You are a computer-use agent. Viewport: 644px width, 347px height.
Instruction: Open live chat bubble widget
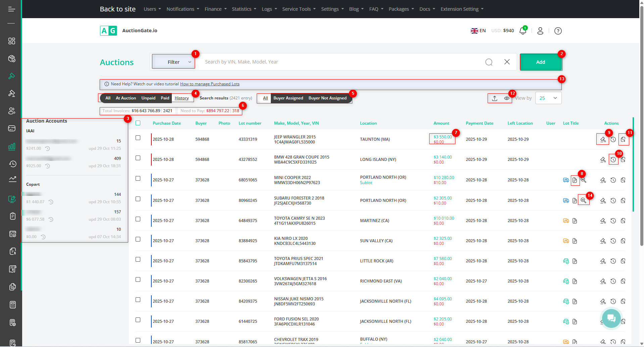(611, 318)
